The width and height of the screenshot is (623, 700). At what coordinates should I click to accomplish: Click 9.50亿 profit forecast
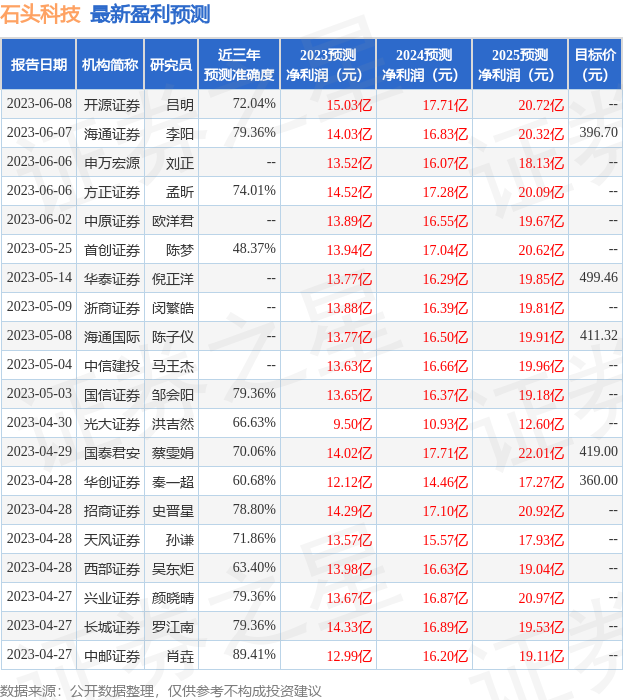[353, 425]
